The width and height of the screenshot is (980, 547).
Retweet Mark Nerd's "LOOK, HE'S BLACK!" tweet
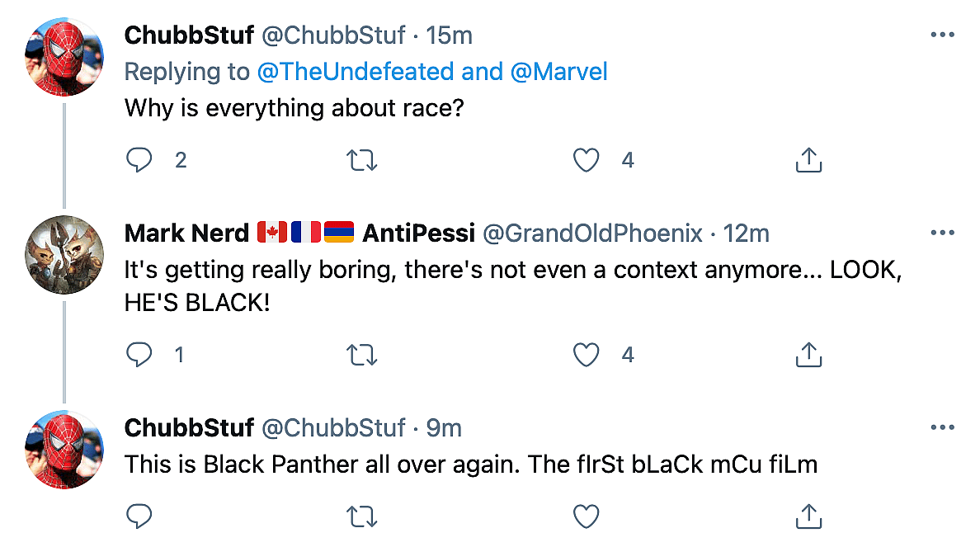(x=363, y=355)
